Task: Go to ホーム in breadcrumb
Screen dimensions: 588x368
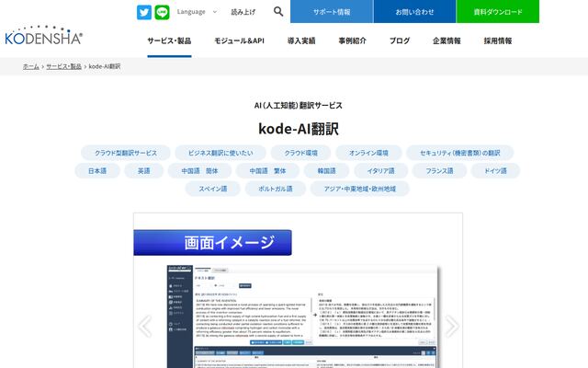Action: (x=30, y=66)
